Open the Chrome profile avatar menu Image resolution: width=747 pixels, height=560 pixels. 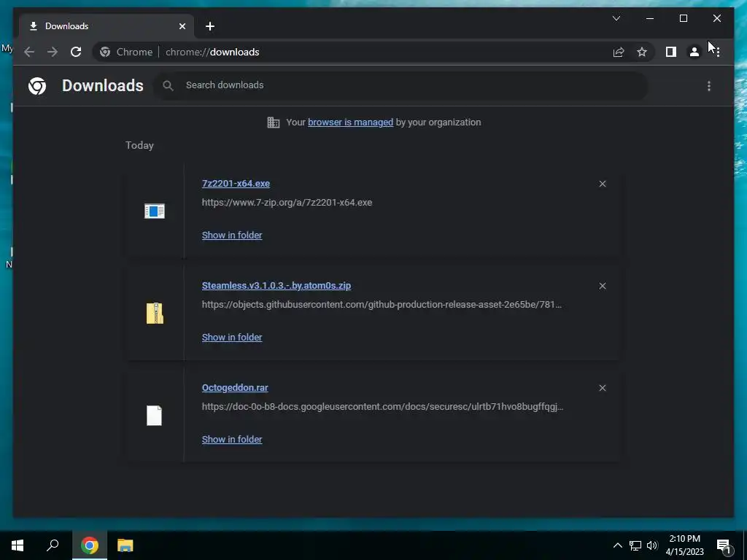[x=694, y=52]
